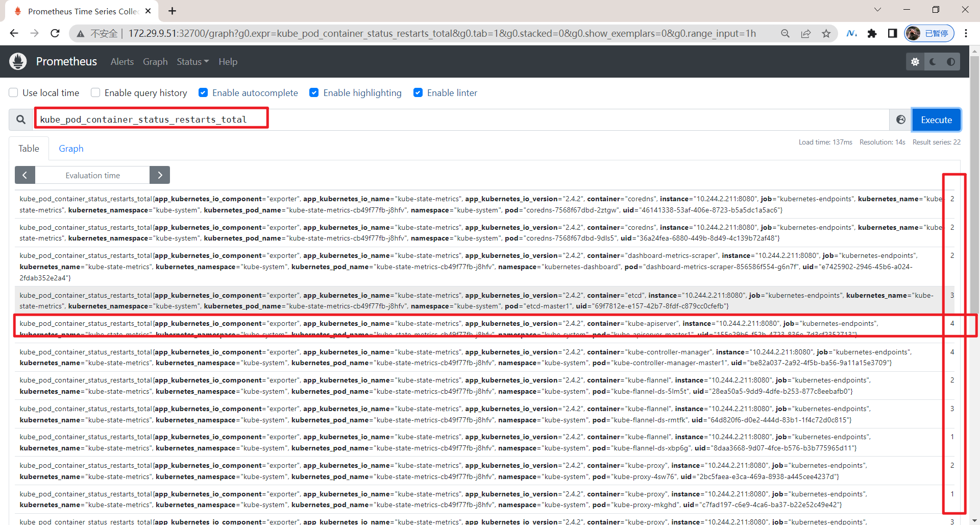Screen dimensions: 980x525
Task: Open tab search chevron in title bar
Action: tap(877, 10)
